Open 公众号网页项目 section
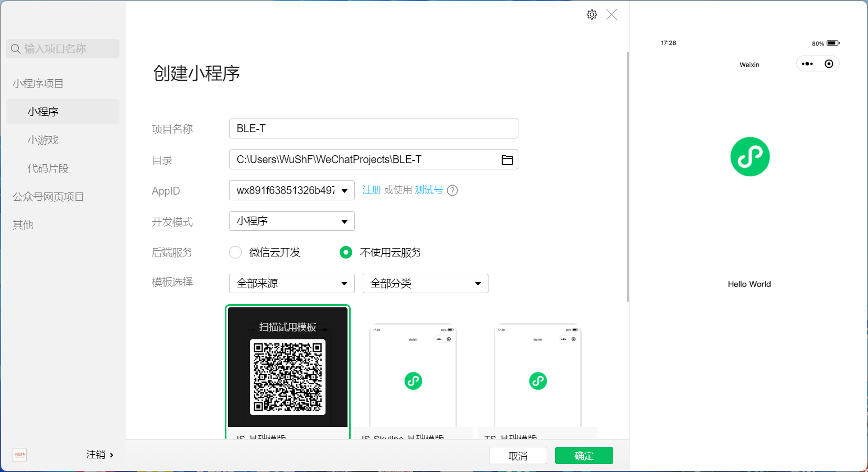 tap(48, 197)
